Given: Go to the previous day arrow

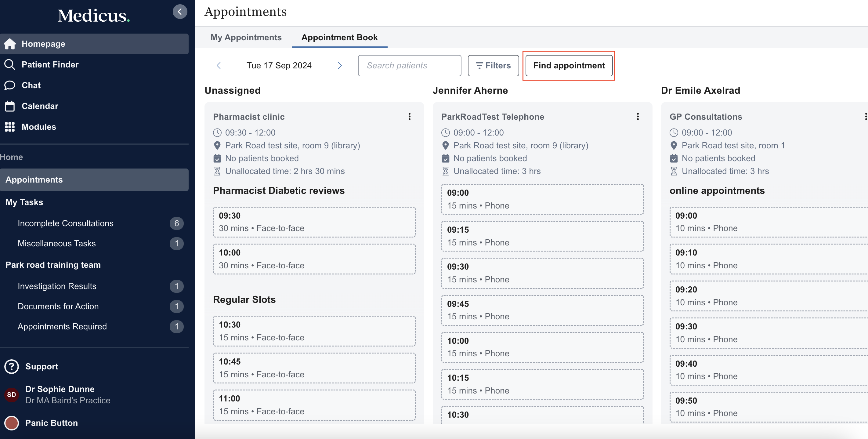Looking at the screenshot, I should (219, 65).
